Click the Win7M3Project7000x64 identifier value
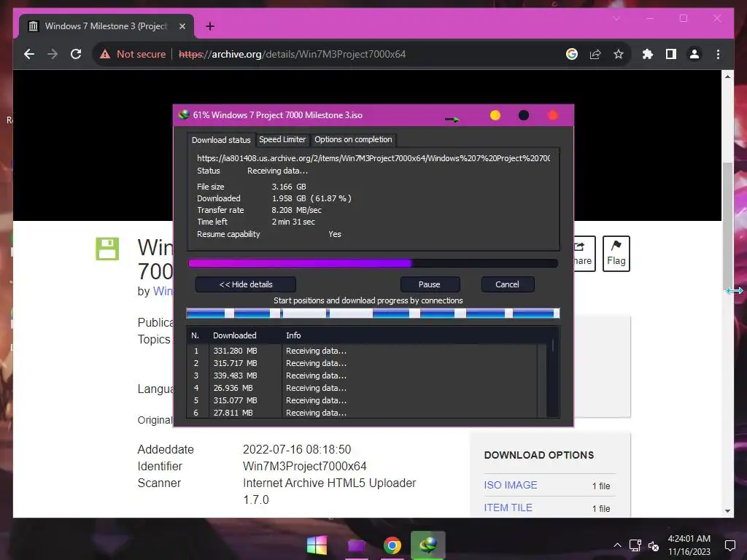Image resolution: width=747 pixels, height=560 pixels. [304, 466]
